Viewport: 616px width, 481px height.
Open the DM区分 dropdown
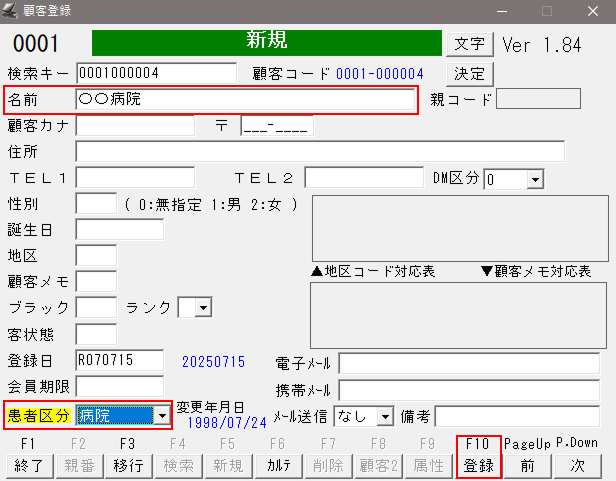pyautogui.click(x=535, y=179)
